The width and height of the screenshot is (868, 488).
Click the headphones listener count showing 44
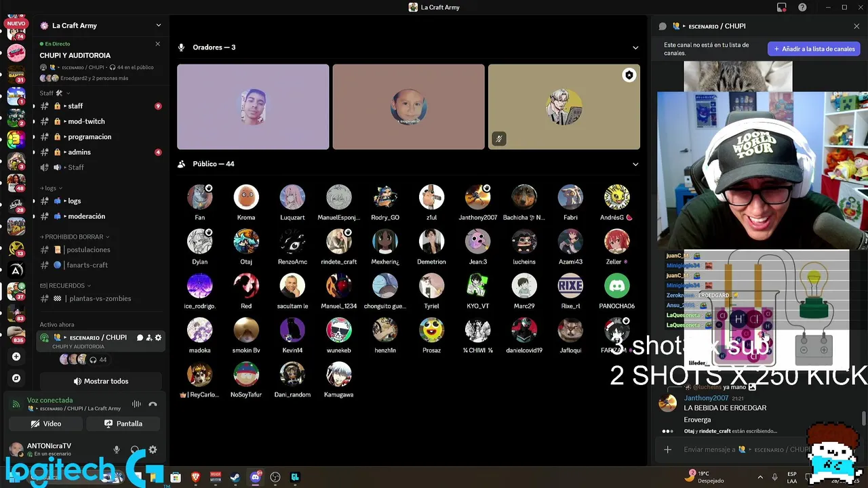pyautogui.click(x=98, y=360)
